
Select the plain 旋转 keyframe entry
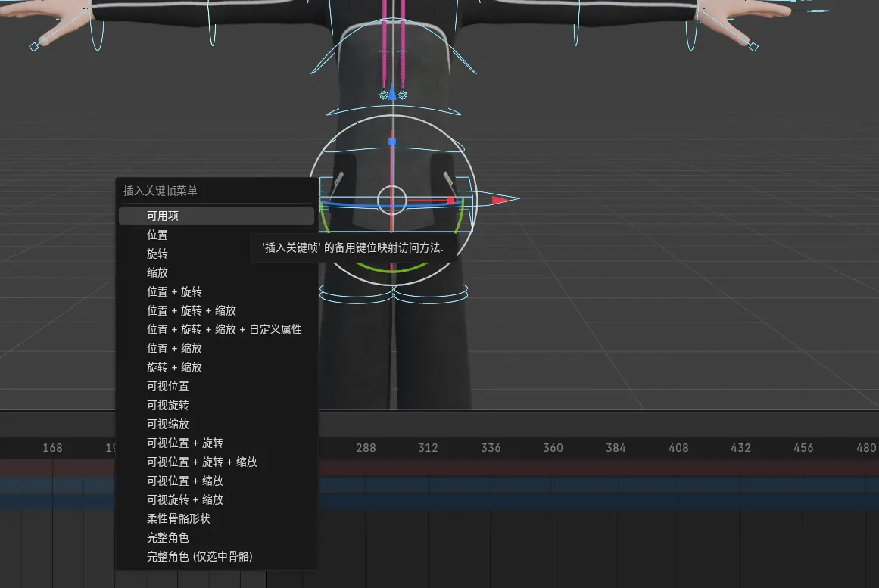217,254
